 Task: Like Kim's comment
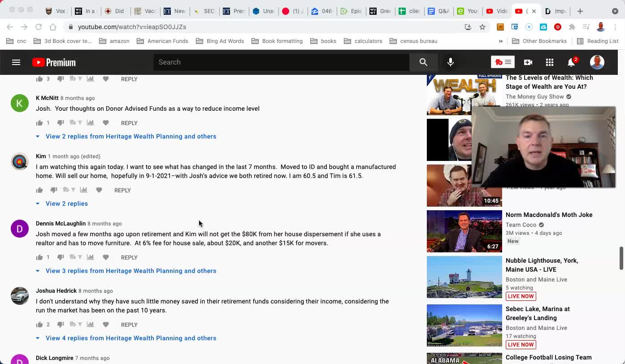click(x=39, y=190)
